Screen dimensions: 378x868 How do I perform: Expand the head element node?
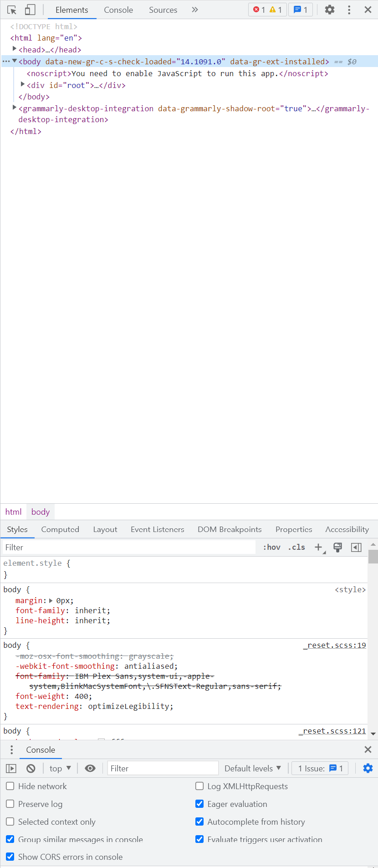(x=15, y=49)
